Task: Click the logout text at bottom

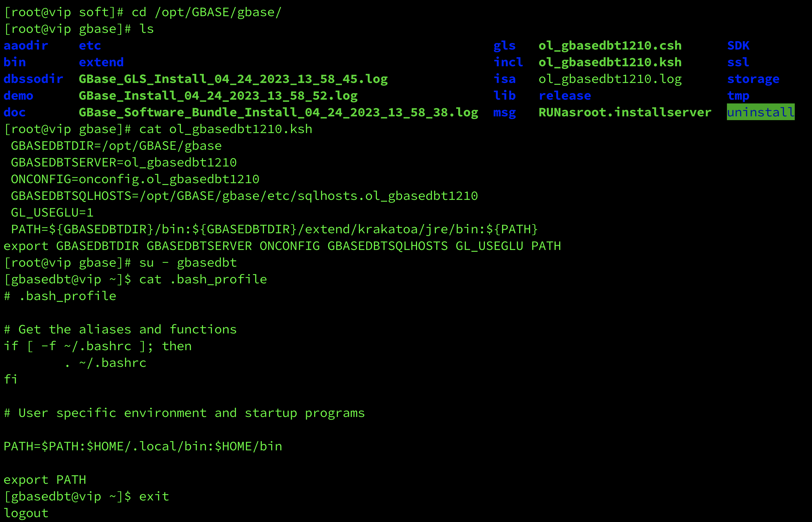Action: (26, 513)
